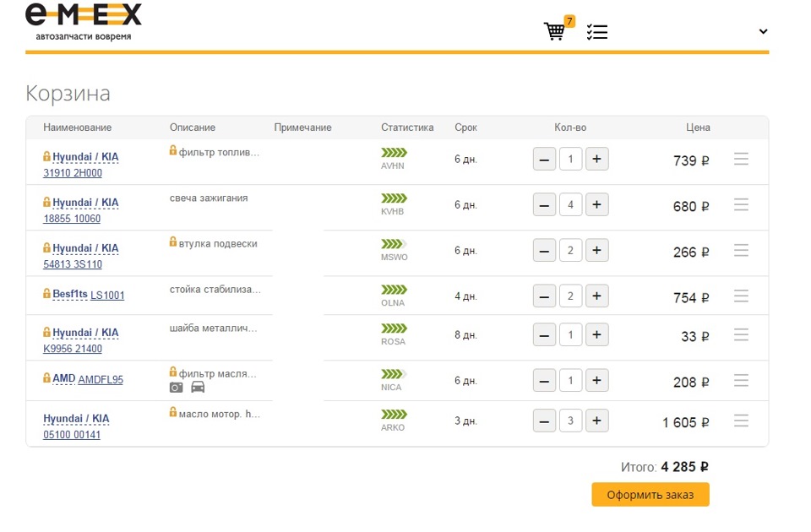This screenshot has height=532, width=811.
Task: Increase quantity of spark plug 18855 10060
Action: click(x=597, y=204)
